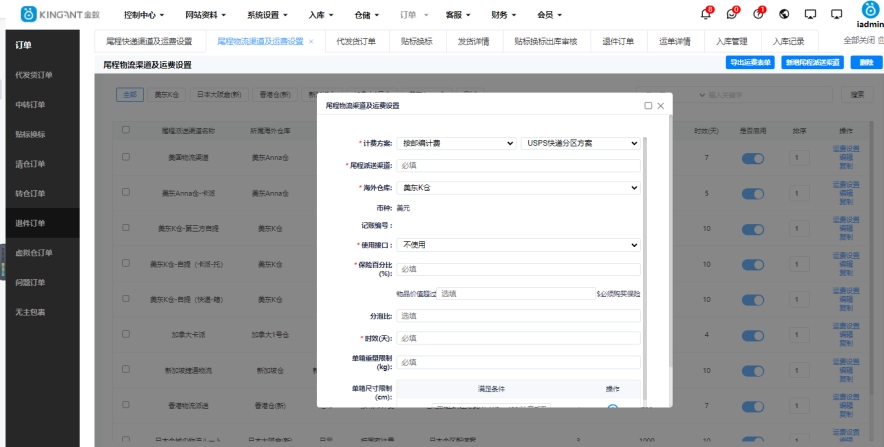This screenshot has width=884, height=447.
Task: Click the globe language icon
Action: (784, 14)
